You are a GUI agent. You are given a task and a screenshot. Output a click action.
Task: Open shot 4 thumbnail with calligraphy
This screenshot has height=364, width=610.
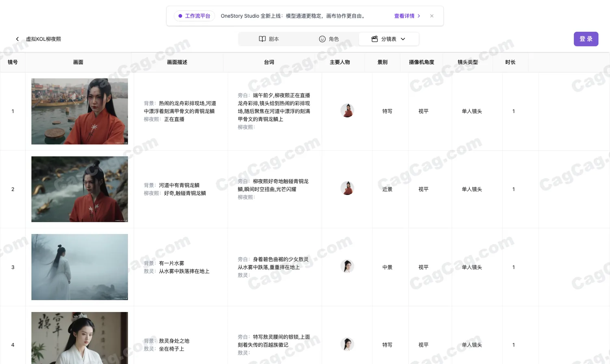(x=80, y=338)
